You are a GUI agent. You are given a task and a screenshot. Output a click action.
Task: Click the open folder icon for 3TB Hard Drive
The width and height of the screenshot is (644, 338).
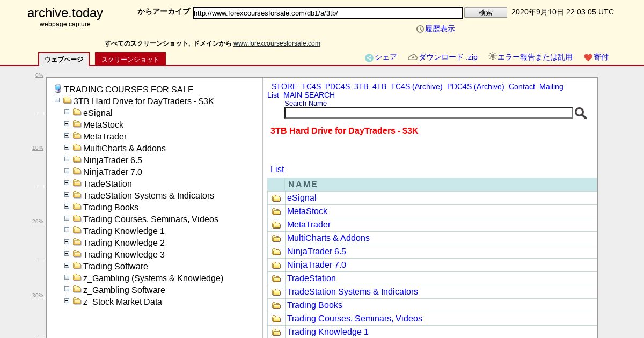[x=67, y=100]
